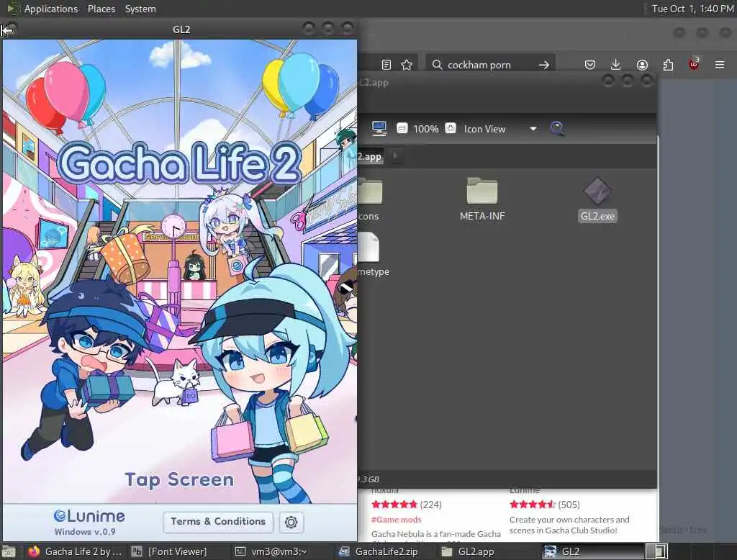Click the GL2.app path breadcrumb button

(x=371, y=157)
